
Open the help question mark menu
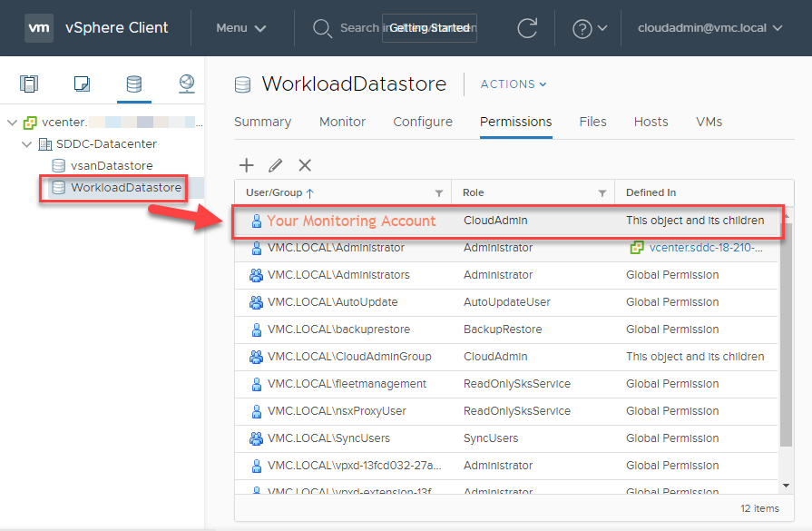[x=590, y=28]
